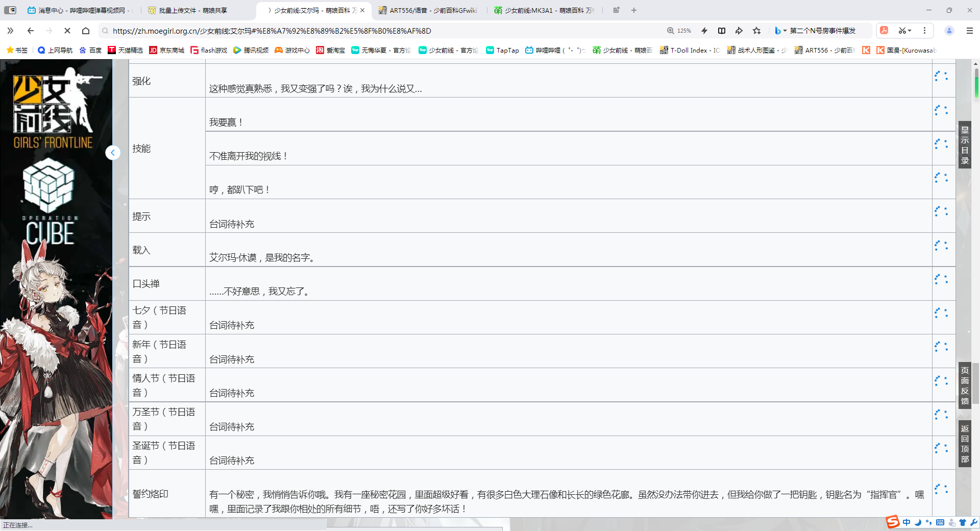Click the lightning speed mode icon

[704, 31]
